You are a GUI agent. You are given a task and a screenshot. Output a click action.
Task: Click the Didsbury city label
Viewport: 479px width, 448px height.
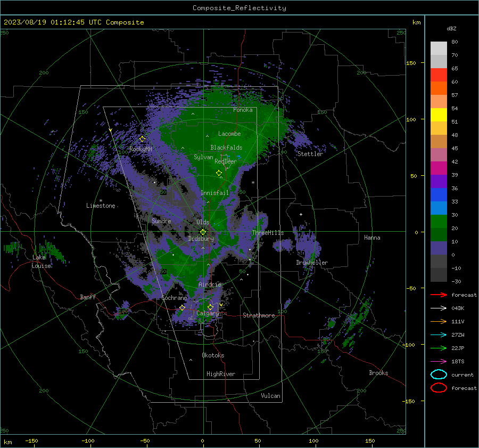tap(201, 239)
